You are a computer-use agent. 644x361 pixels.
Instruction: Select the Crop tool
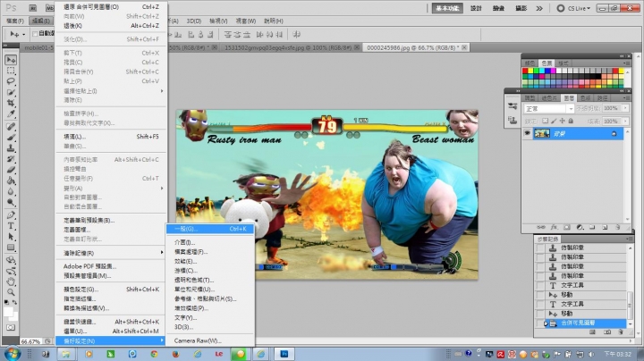pyautogui.click(x=11, y=103)
